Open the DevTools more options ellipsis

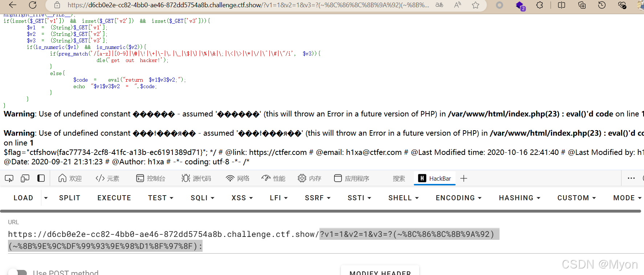point(631,178)
